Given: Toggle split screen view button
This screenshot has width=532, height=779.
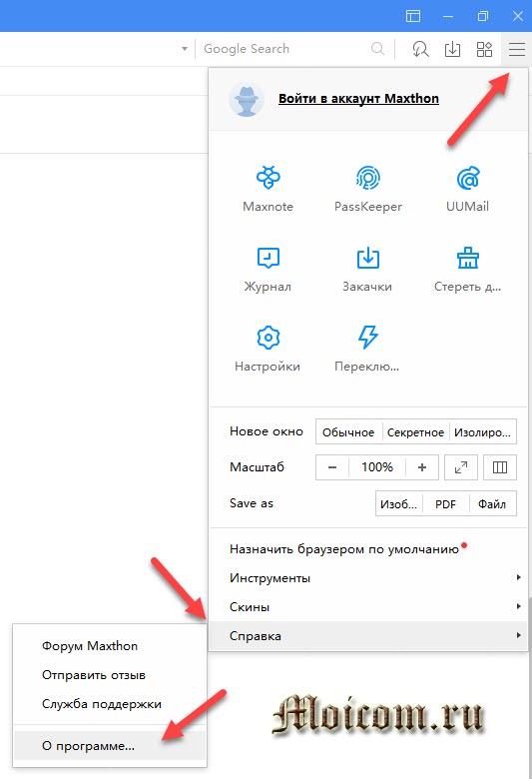Looking at the screenshot, I should (500, 467).
